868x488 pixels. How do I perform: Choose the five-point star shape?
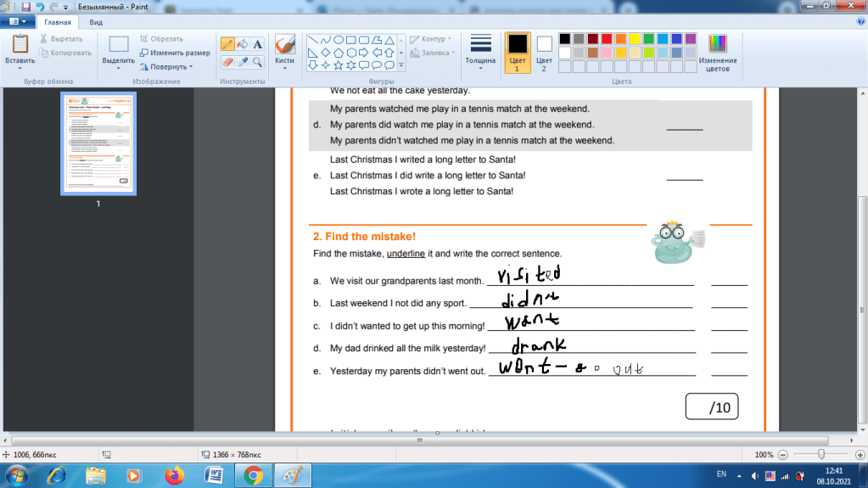click(x=339, y=65)
